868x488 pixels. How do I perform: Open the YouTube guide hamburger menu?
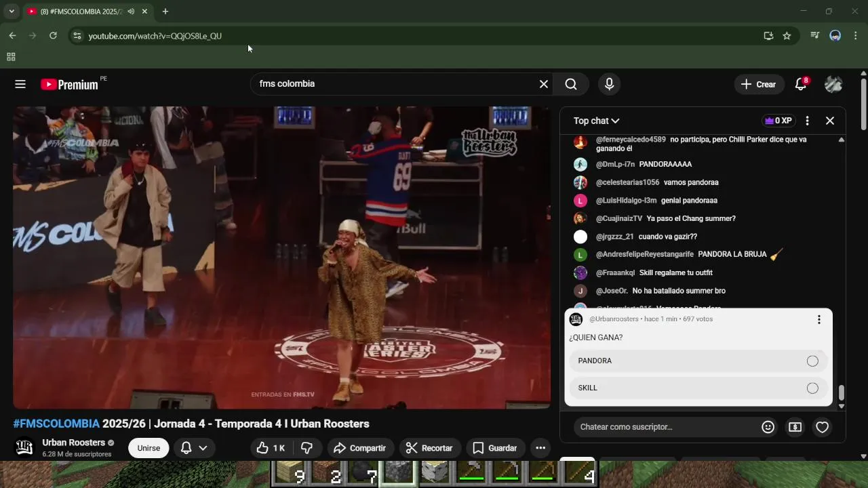20,84
